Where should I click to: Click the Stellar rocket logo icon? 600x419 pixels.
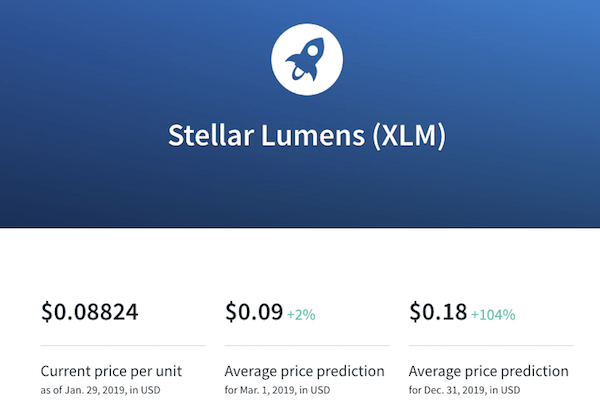(x=305, y=60)
